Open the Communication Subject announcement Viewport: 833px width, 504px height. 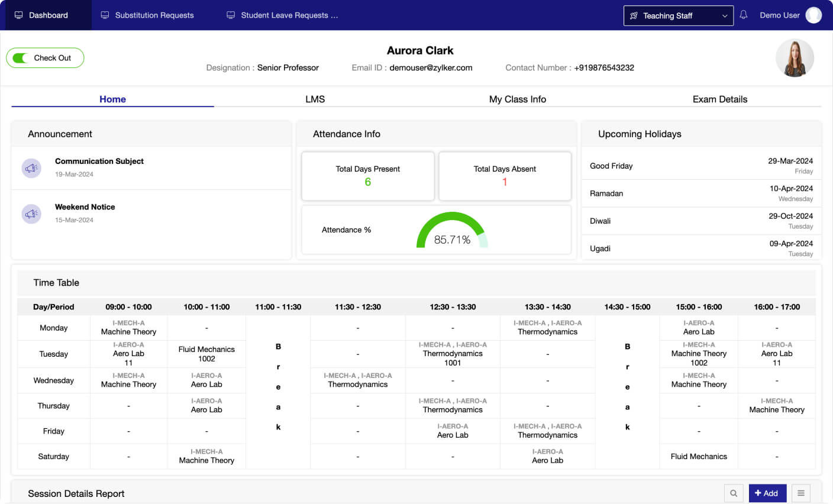pyautogui.click(x=99, y=161)
